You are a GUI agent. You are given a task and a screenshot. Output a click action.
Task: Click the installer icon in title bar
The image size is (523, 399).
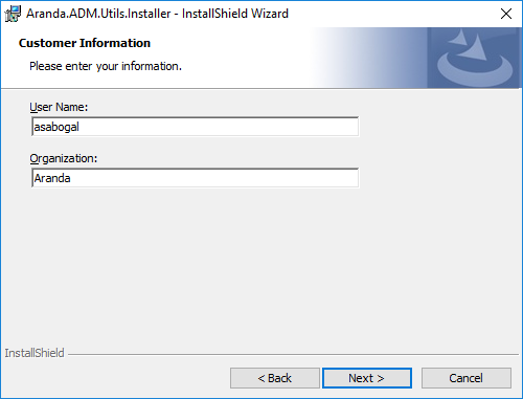click(12, 14)
